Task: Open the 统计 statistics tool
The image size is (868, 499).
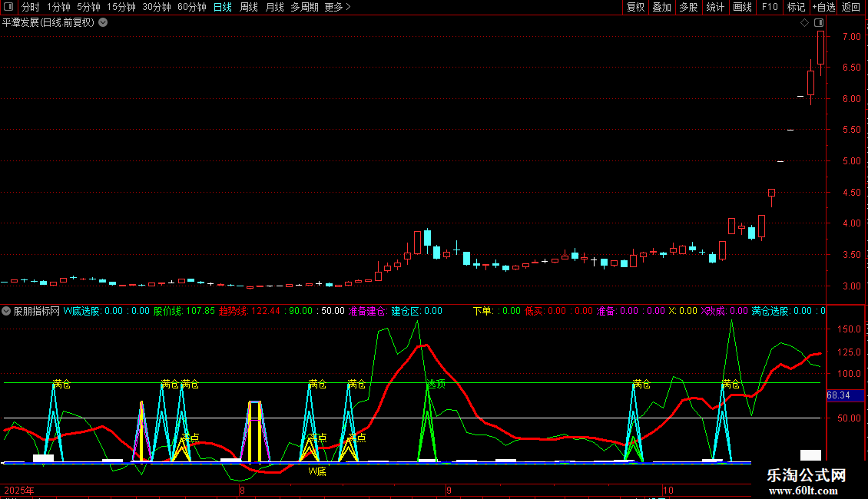Action: (x=715, y=7)
